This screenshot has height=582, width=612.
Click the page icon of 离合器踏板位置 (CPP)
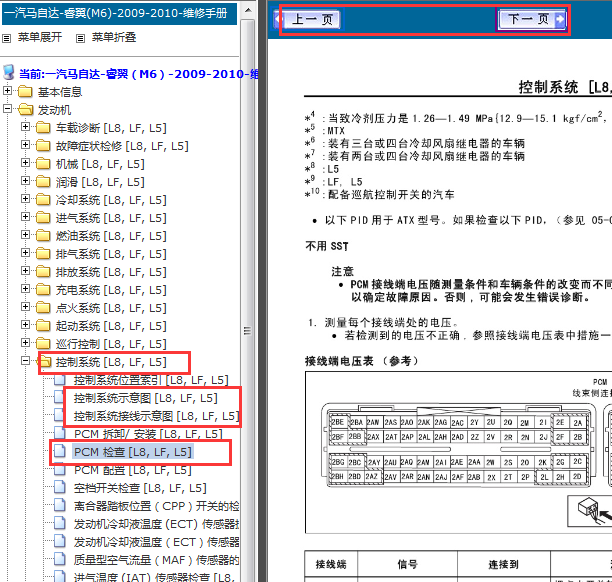click(x=59, y=505)
